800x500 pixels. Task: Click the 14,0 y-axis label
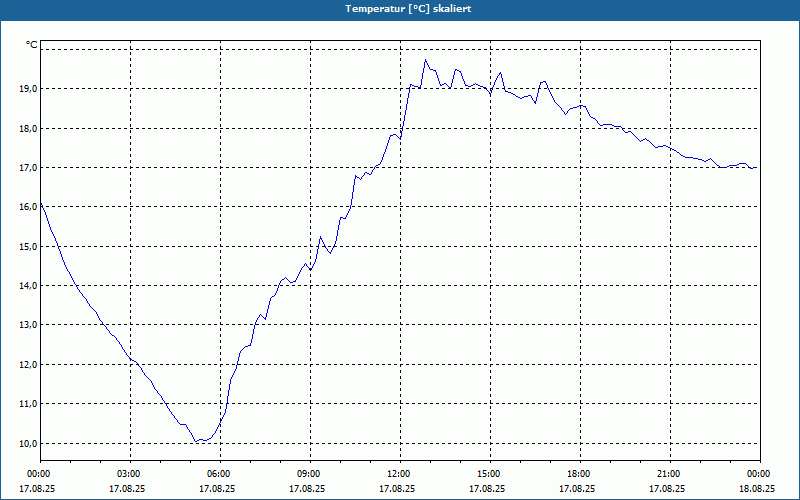point(28,286)
